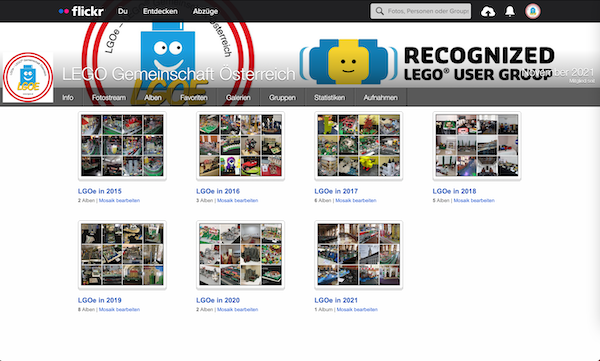Open the LGOe in 2015 collection thumbnail
The width and height of the screenshot is (600, 361).
tap(122, 145)
